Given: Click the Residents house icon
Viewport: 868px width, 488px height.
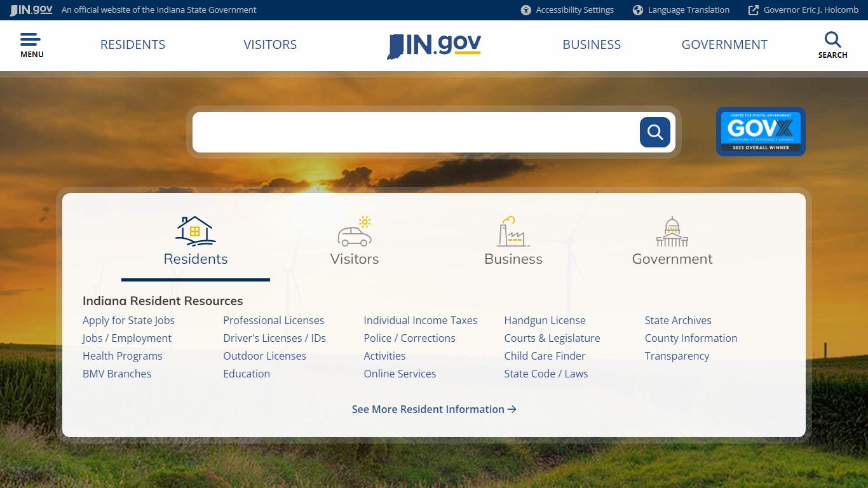Looking at the screenshot, I should [196, 231].
